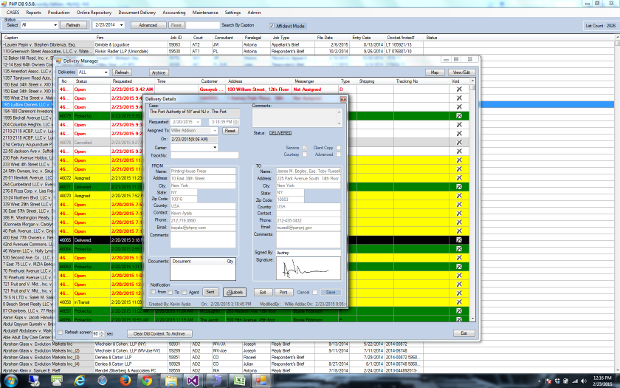Screen dimensions: 620x388
Task: Click the Sent notification button
Action: click(210, 292)
